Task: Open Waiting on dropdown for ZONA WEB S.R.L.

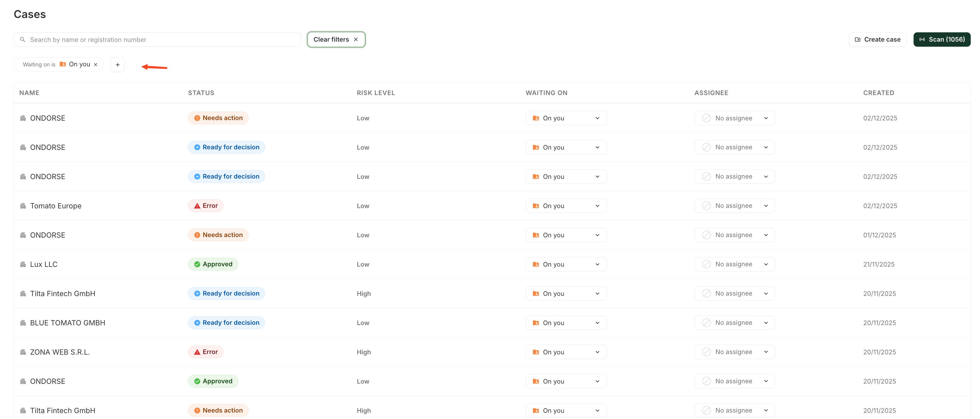Action: pos(566,352)
